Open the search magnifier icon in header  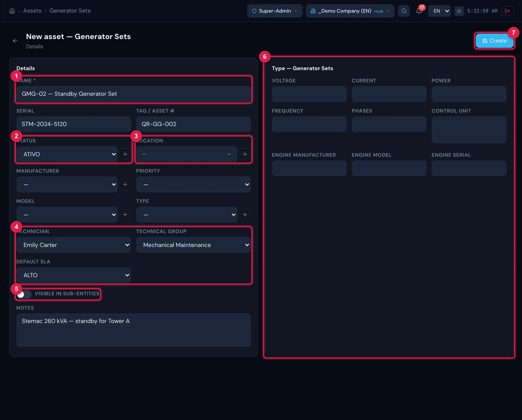pyautogui.click(x=404, y=11)
